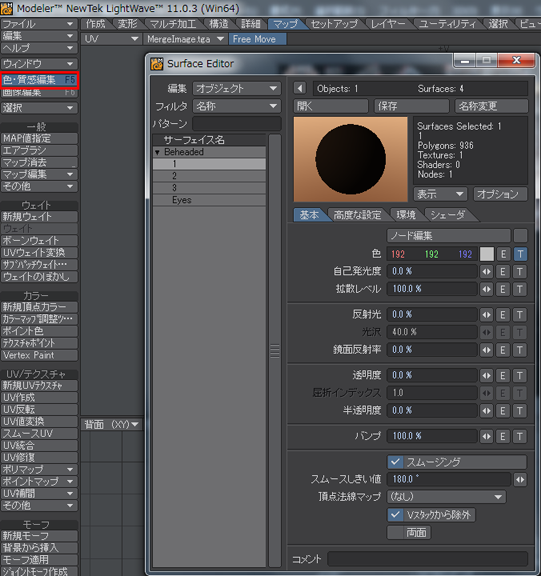Click slider arrows icon for 鏡面反射率

486,350
